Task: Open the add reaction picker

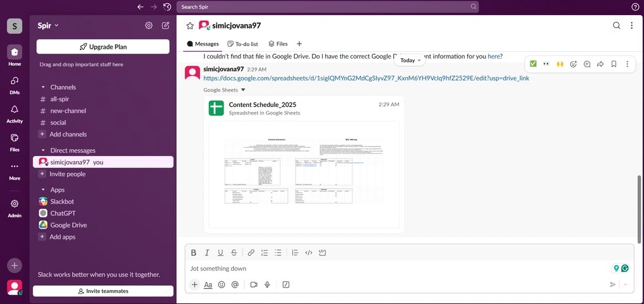Action: coord(573,64)
